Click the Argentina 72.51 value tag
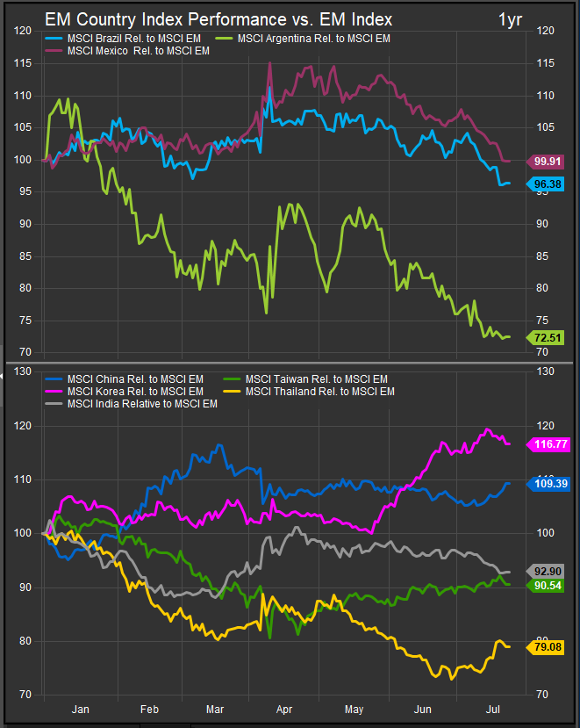580x728 pixels. 550,337
